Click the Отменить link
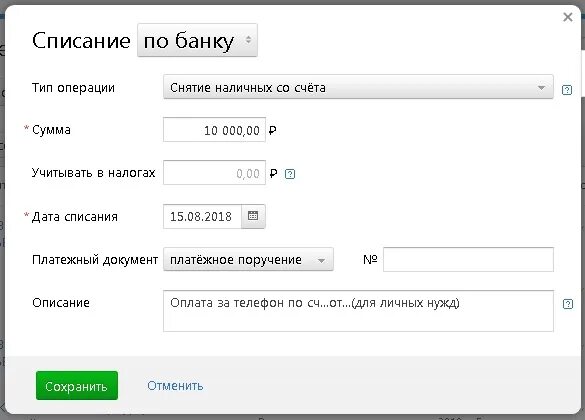The width and height of the screenshot is (585, 420). tap(175, 386)
